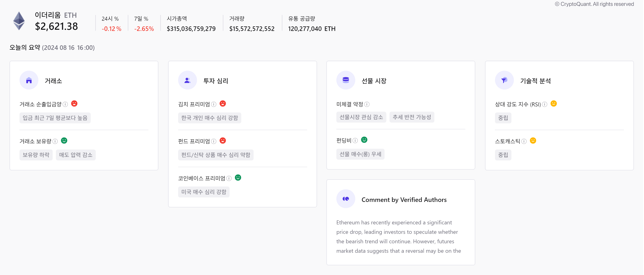Image resolution: width=644 pixels, height=275 pixels.
Task: Click the 미체결 약정 label
Action: tap(350, 104)
